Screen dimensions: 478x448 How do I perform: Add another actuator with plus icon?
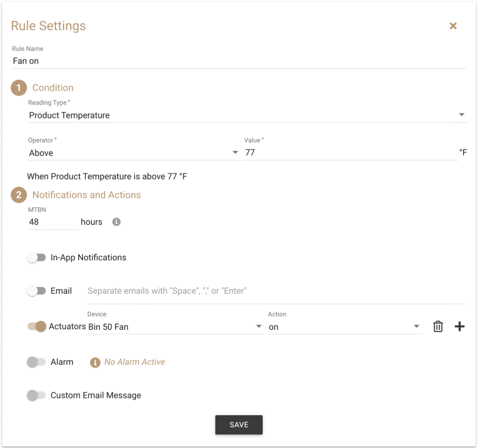tap(460, 327)
